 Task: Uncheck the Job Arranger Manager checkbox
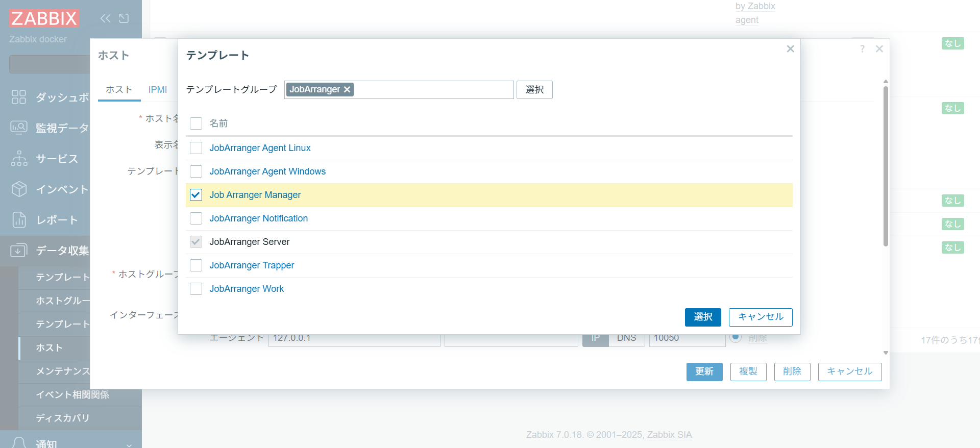point(196,195)
